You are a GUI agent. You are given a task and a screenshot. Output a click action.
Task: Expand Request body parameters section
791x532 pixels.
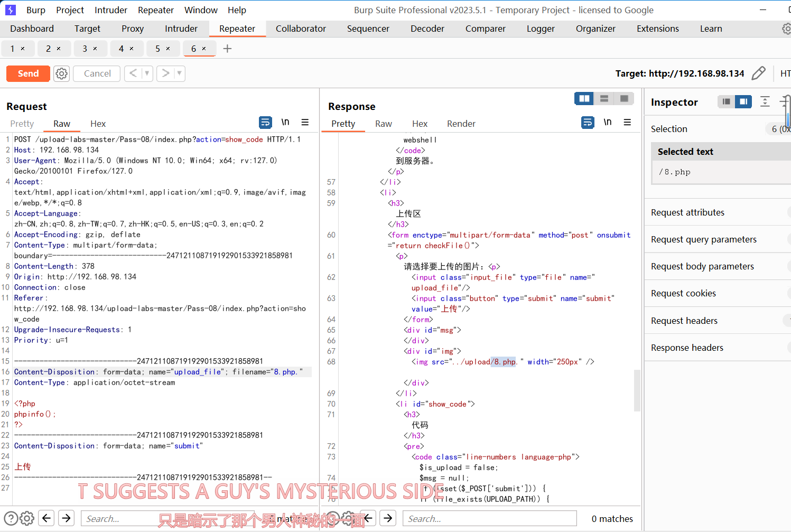coord(718,266)
